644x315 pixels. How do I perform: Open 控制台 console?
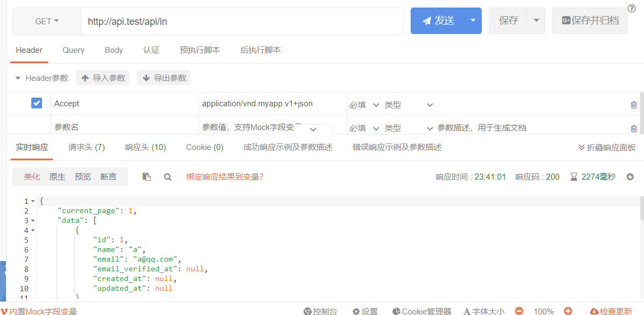[x=320, y=311]
